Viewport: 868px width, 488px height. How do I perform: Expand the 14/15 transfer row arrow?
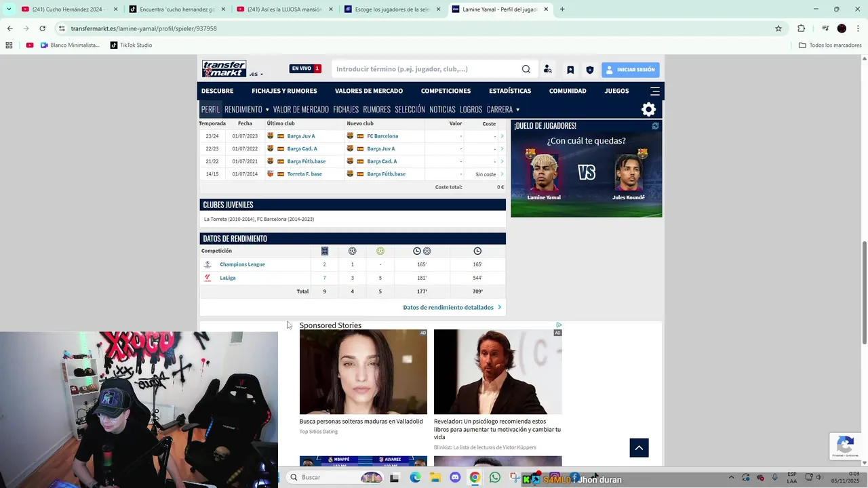pos(502,174)
